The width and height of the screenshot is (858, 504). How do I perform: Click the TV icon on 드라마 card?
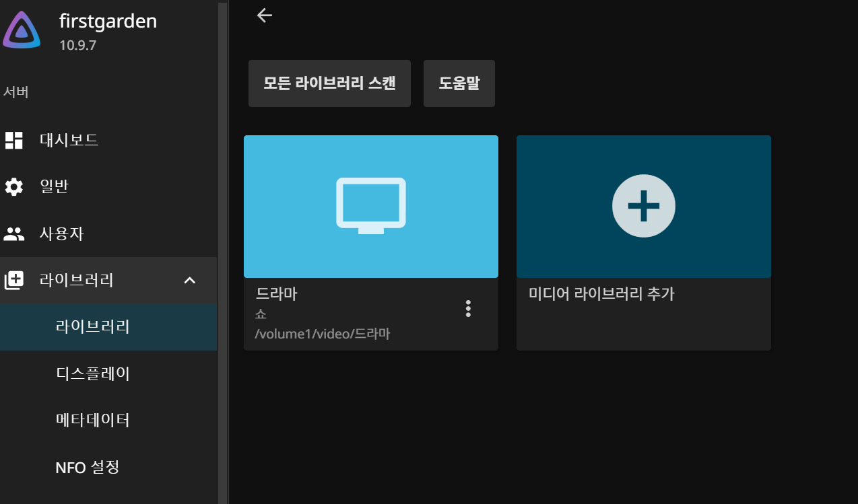[371, 206]
